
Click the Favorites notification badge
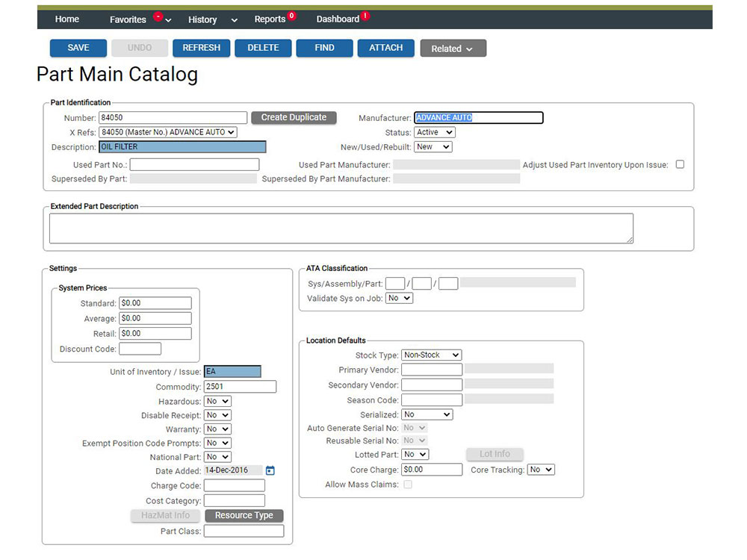click(x=158, y=16)
